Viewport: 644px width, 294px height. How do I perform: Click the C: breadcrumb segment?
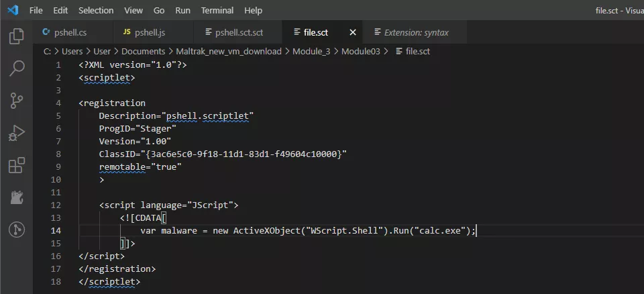(x=47, y=52)
